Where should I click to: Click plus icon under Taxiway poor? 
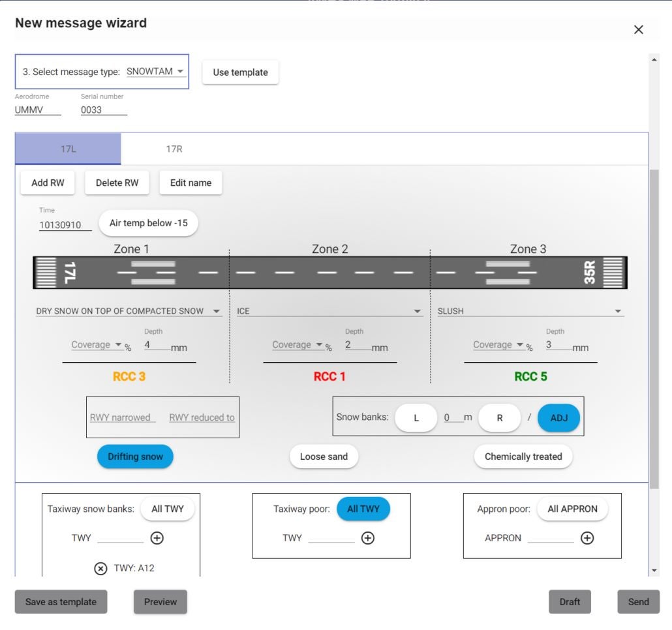[368, 538]
